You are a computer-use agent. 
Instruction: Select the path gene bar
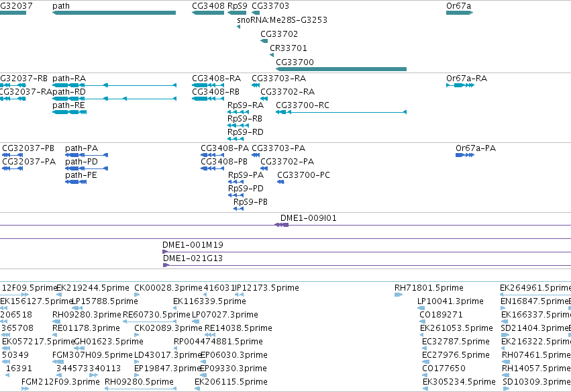114,13
